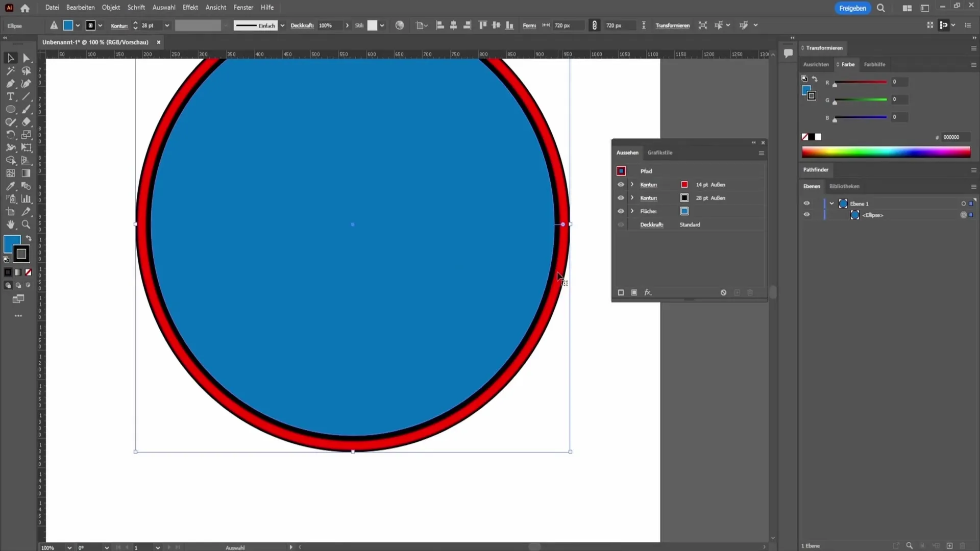Open the Edit Toolbar three-dots button
This screenshot has height=551, width=980.
click(18, 316)
